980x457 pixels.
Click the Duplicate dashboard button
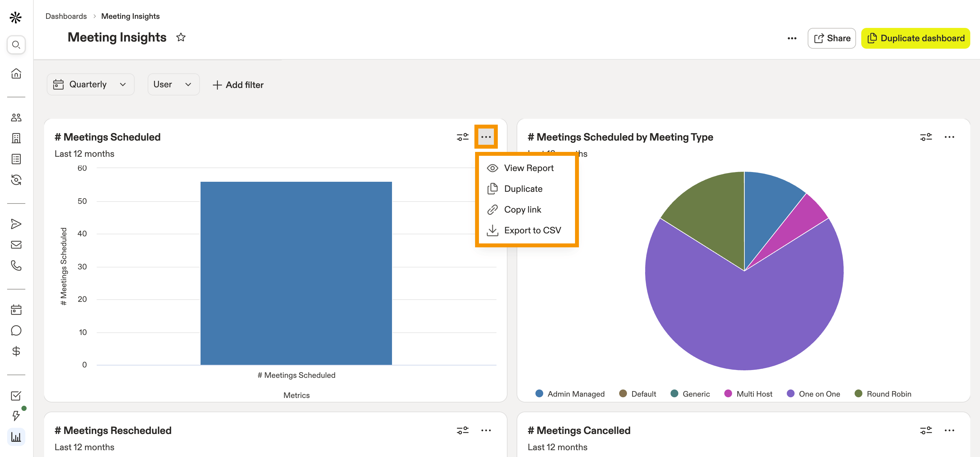[915, 38]
